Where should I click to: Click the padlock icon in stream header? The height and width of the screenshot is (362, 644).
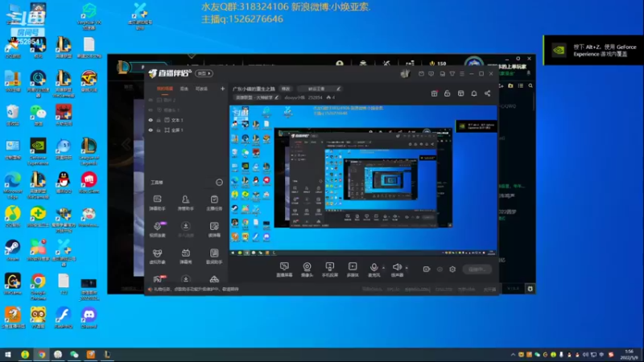(x=448, y=93)
